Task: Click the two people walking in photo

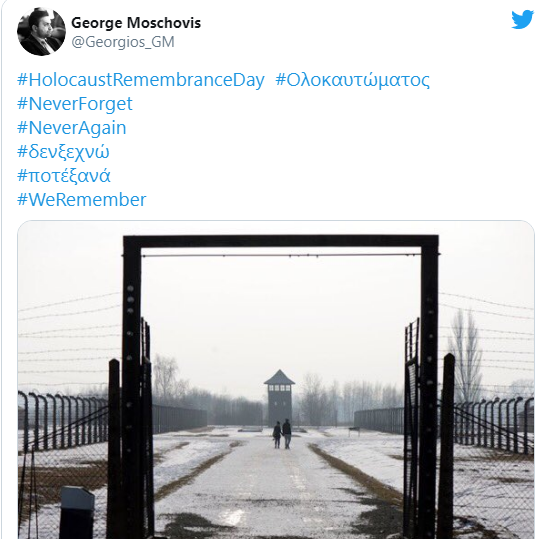Action: click(282, 434)
